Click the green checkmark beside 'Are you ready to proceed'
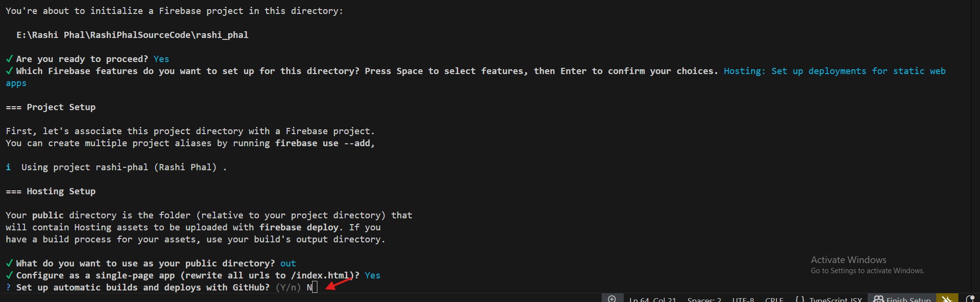 click(x=9, y=59)
